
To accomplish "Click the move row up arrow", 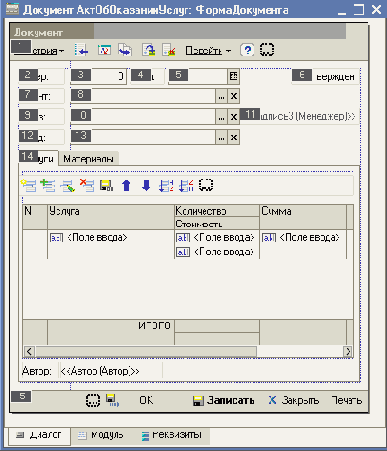I will click(x=126, y=185).
